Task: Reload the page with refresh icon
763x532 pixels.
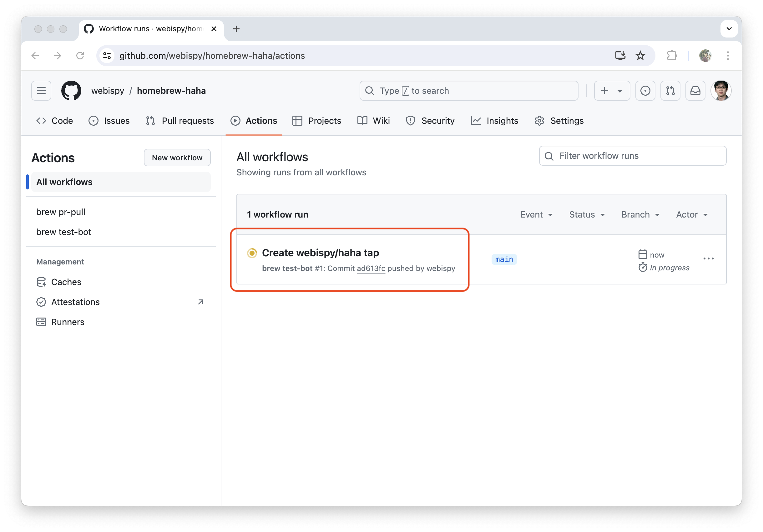Action: [x=80, y=55]
